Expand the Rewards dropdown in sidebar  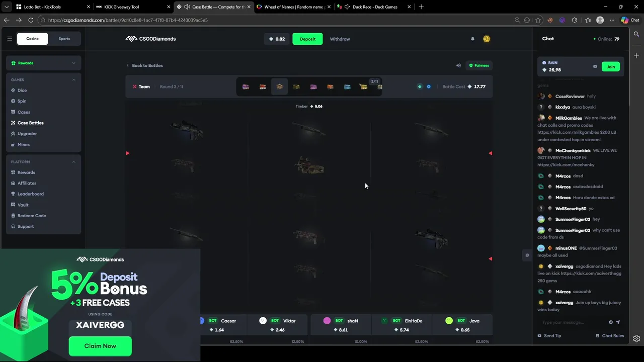click(x=43, y=63)
